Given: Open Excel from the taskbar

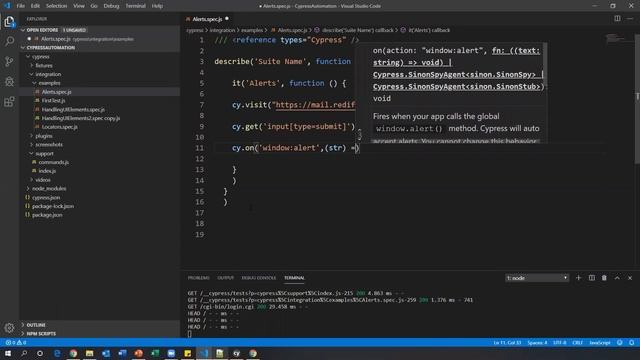Looking at the screenshot, I should tap(155, 353).
